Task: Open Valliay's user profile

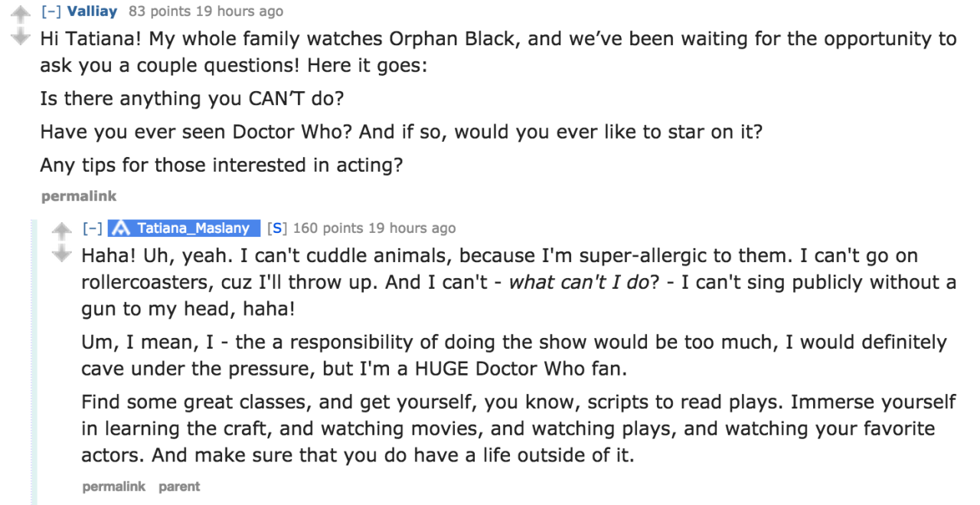Action: (x=92, y=11)
